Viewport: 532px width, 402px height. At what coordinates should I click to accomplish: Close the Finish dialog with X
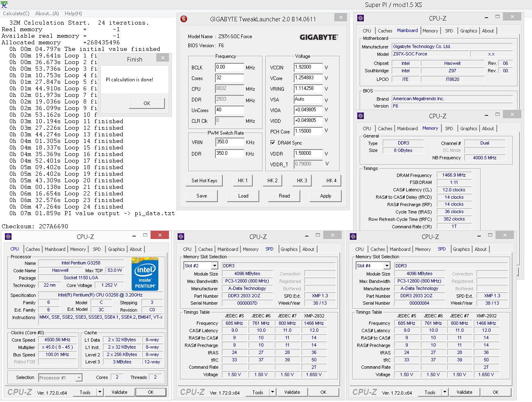(x=163, y=58)
